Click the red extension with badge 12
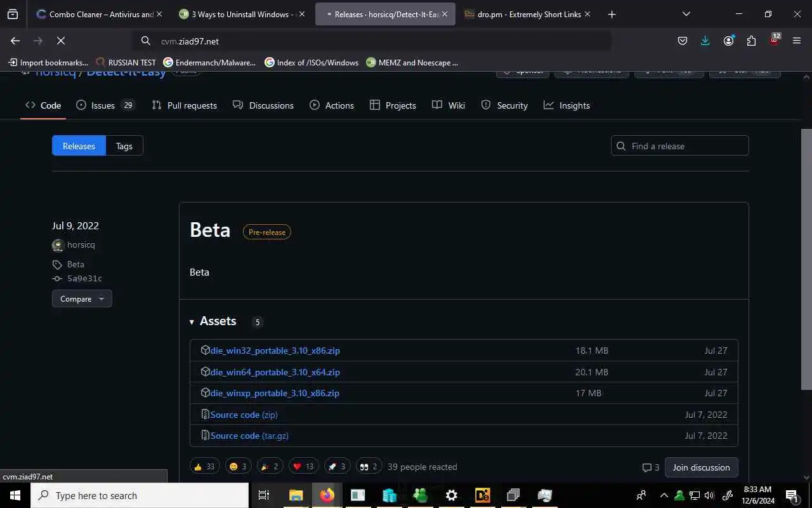This screenshot has height=508, width=812. tap(774, 40)
